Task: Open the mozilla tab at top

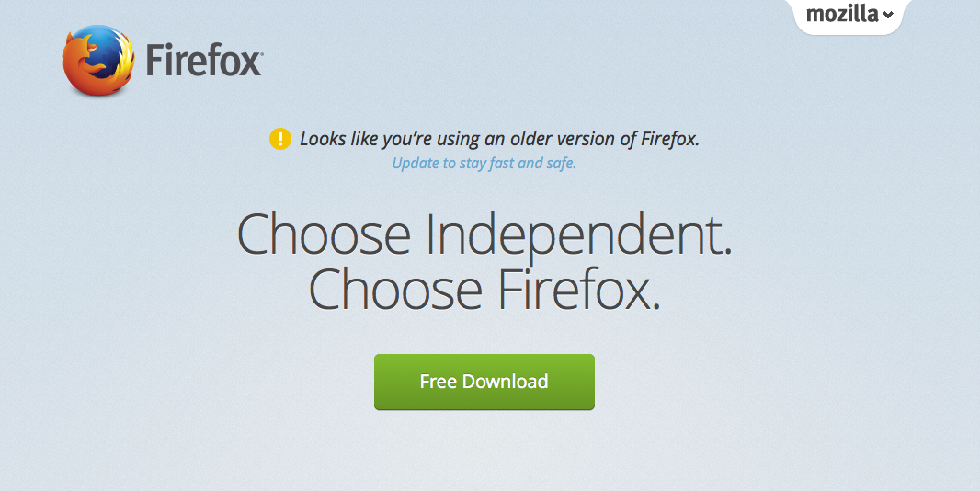Action: click(x=849, y=16)
